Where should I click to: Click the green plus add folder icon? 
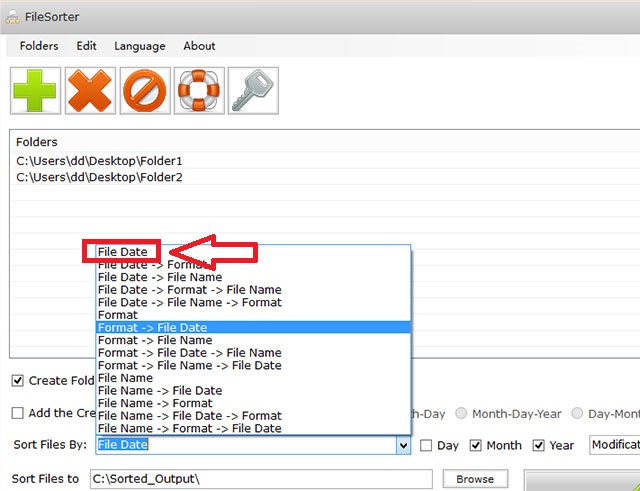click(36, 91)
